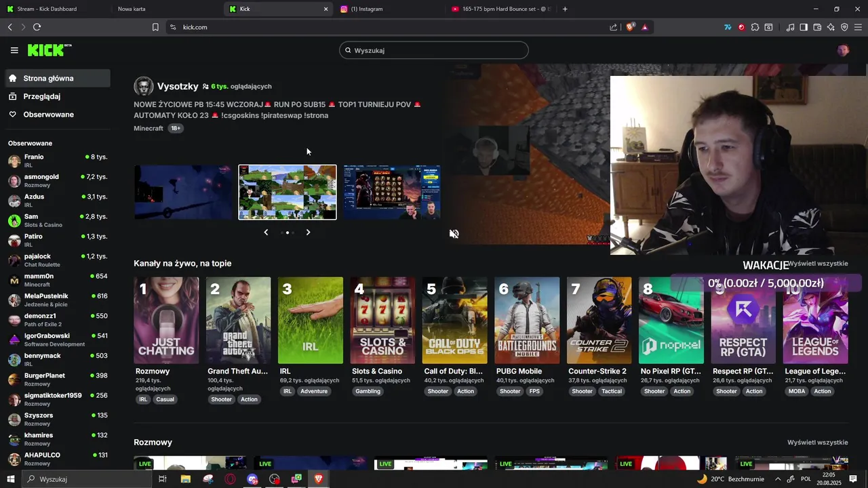
Task: Open PUBG Mobile Battlegrounds card
Action: tap(527, 321)
